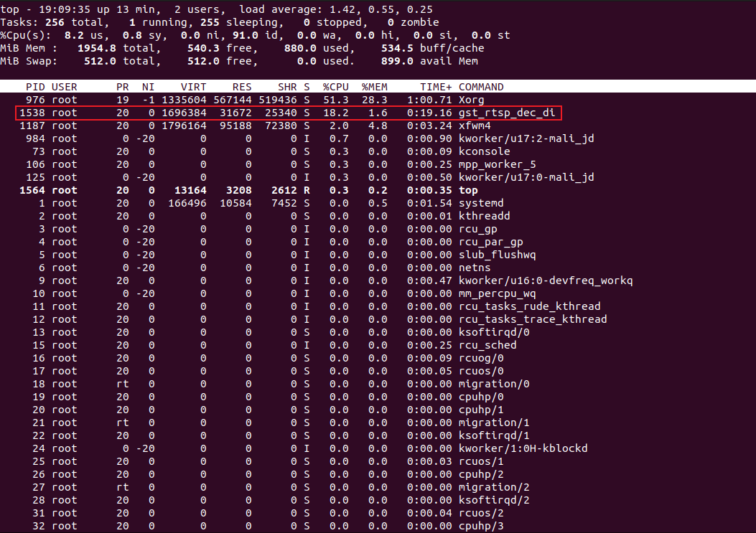The height and width of the screenshot is (533, 756).
Task: Select the "rcu_sched" process name
Action: 487,345
